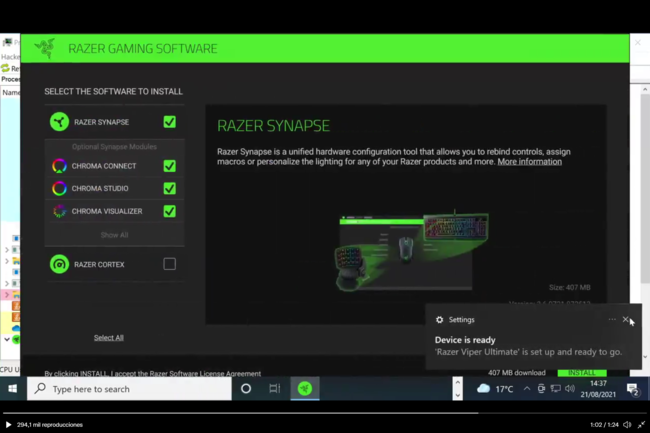Mute the video player volume
Image resolution: width=650 pixels, height=433 pixels.
tap(627, 425)
